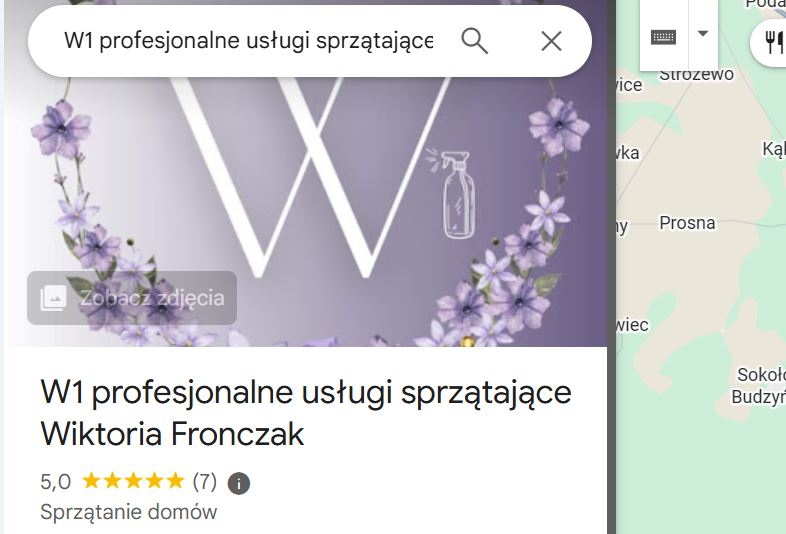Clear the search query with the X

coord(551,41)
